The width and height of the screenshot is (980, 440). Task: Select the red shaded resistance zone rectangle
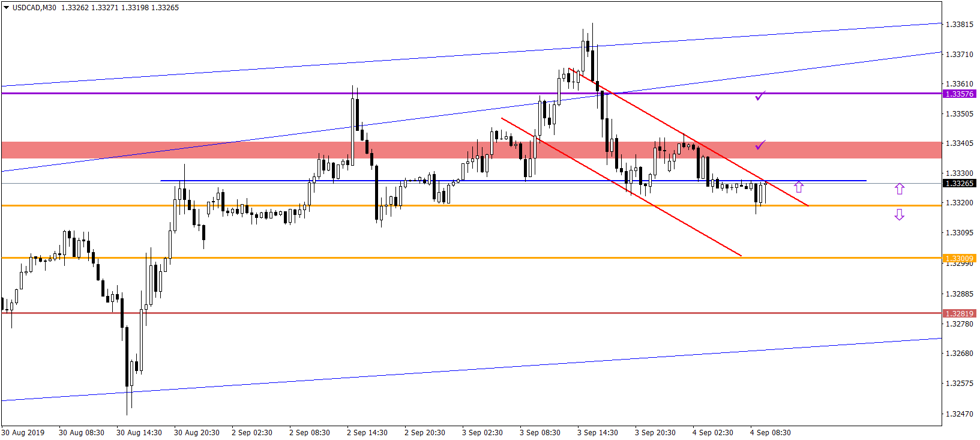471,150
